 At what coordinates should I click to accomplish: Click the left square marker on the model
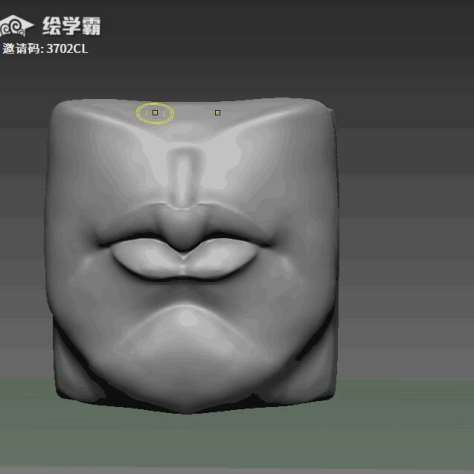(x=155, y=113)
